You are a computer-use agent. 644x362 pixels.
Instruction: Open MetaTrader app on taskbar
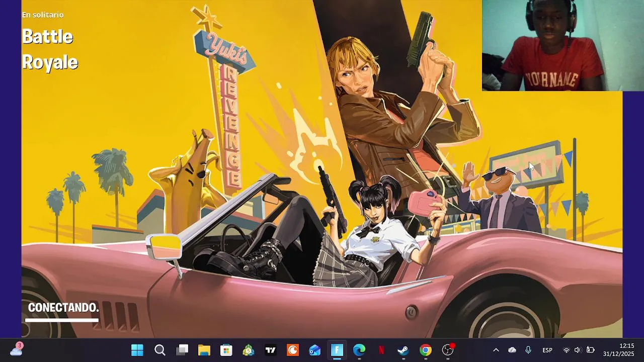tap(249, 350)
